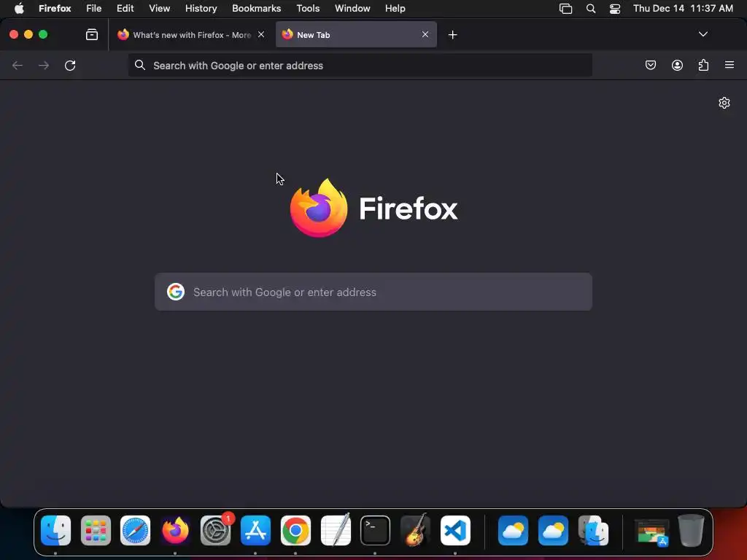Open System Settings from the Dock
The height and width of the screenshot is (560, 747).
tap(215, 530)
